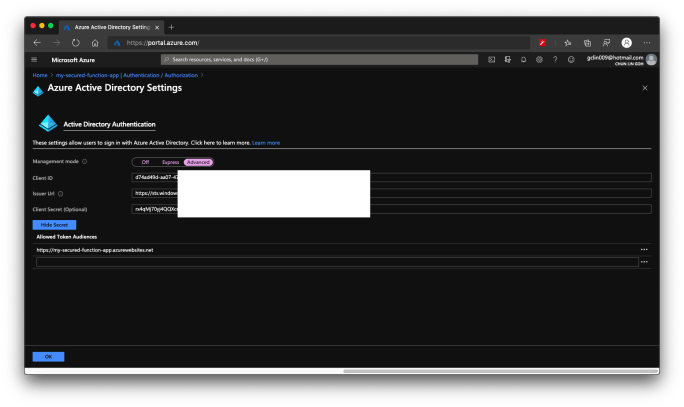
Task: Open the Azure portal hamburger menu
Action: point(34,60)
